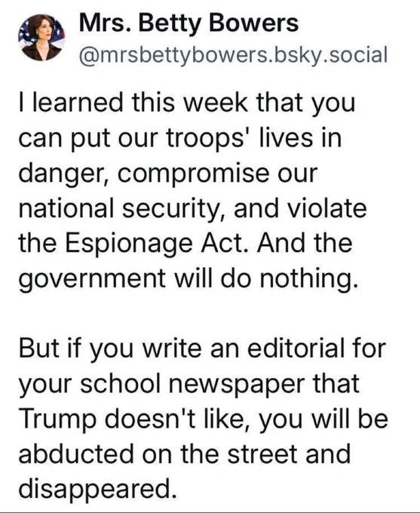
Task: Click the phrase 'national security' in the post
Action: 119,209
